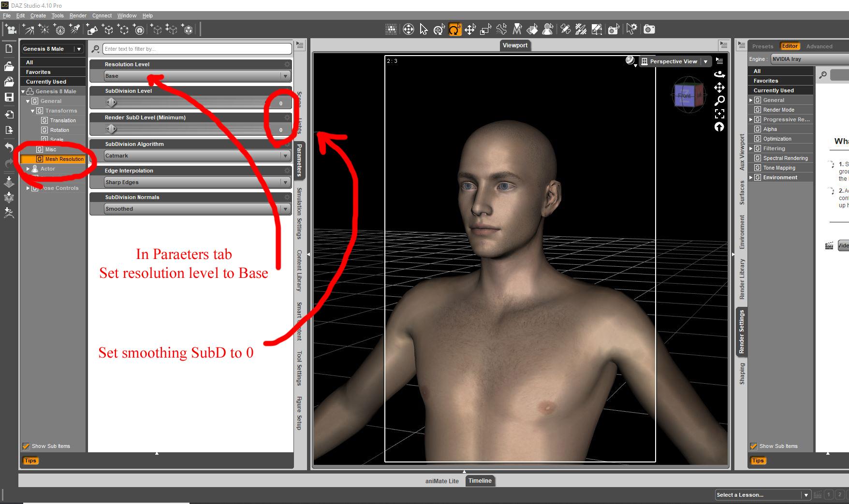Click the Import file icon
Image resolution: width=849 pixels, height=504 pixels.
pos(9,115)
